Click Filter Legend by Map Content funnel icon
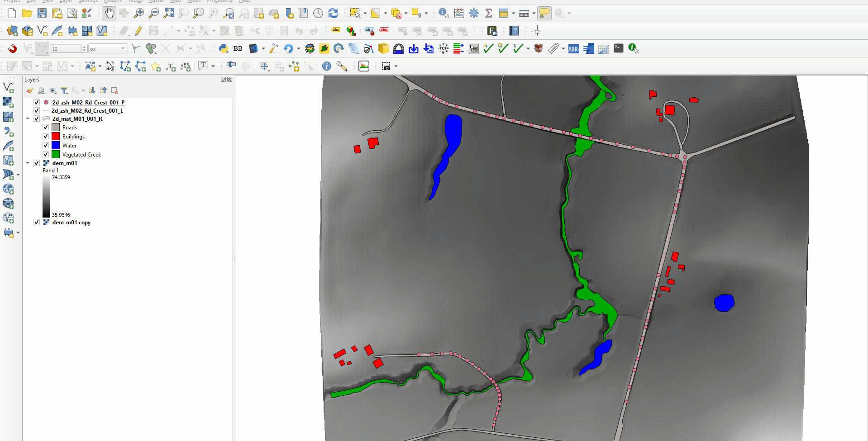The image size is (868, 441). tap(64, 90)
